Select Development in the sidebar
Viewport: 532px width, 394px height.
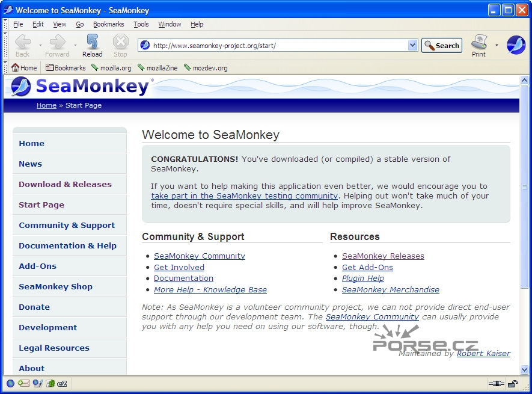(70, 327)
